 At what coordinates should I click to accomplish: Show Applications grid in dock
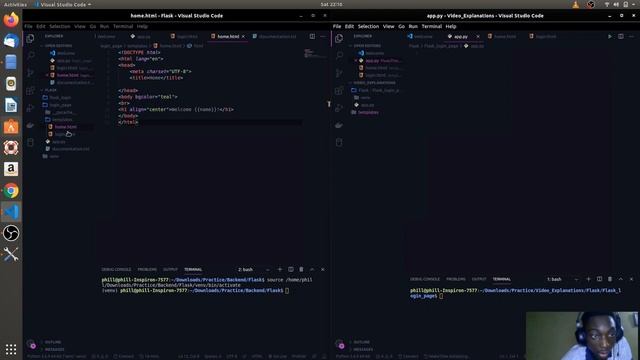pyautogui.click(x=11, y=349)
